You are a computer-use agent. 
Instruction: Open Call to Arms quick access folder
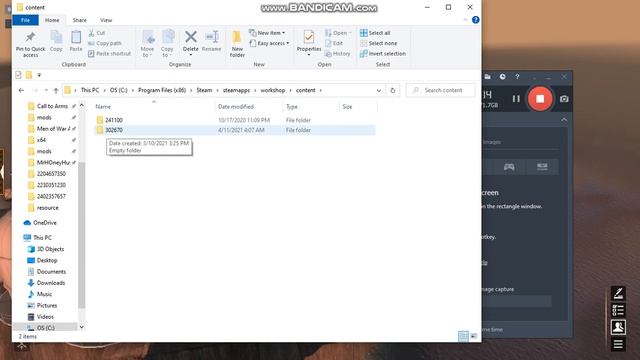click(x=52, y=106)
